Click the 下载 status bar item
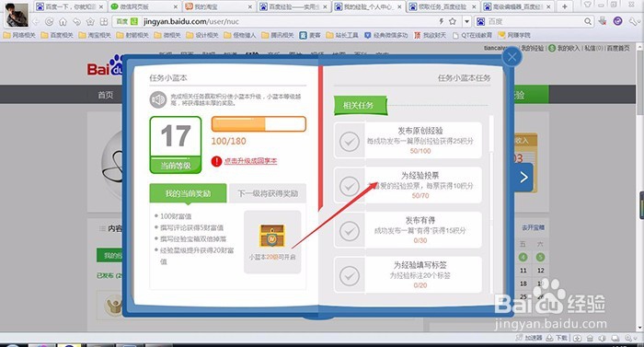This screenshot has height=347, width=644. (x=558, y=338)
